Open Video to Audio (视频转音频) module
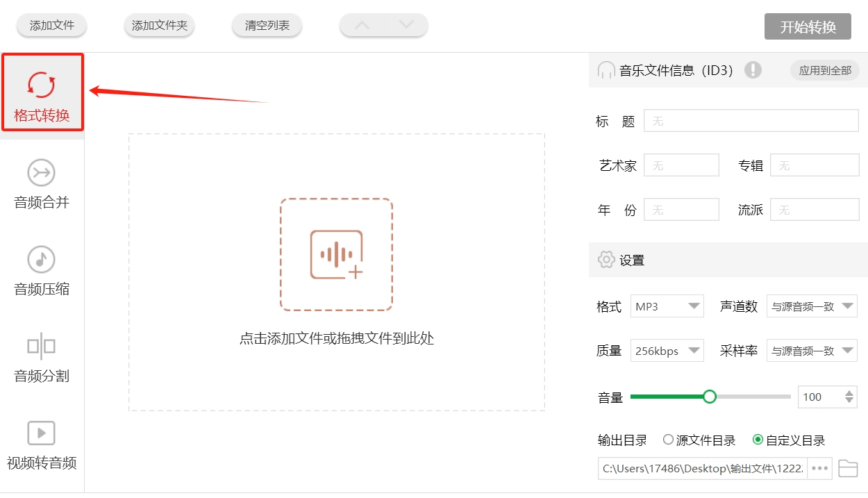The height and width of the screenshot is (498, 868). point(42,445)
